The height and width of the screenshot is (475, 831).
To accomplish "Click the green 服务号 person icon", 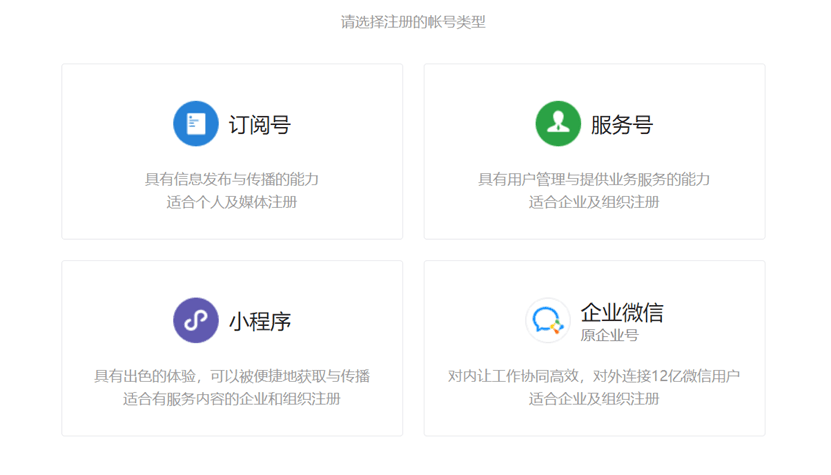I will 558,124.
